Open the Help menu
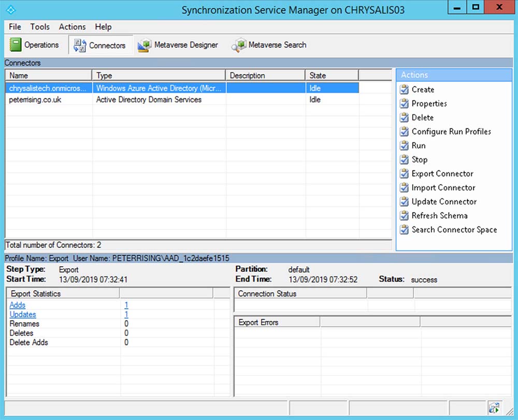Image resolution: width=518 pixels, height=420 pixels. click(x=103, y=27)
